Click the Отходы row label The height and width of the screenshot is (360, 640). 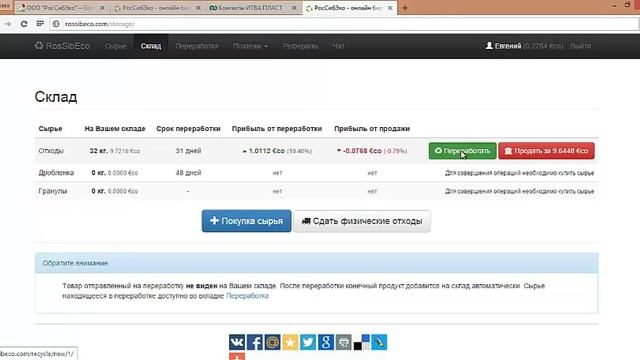[51, 151]
